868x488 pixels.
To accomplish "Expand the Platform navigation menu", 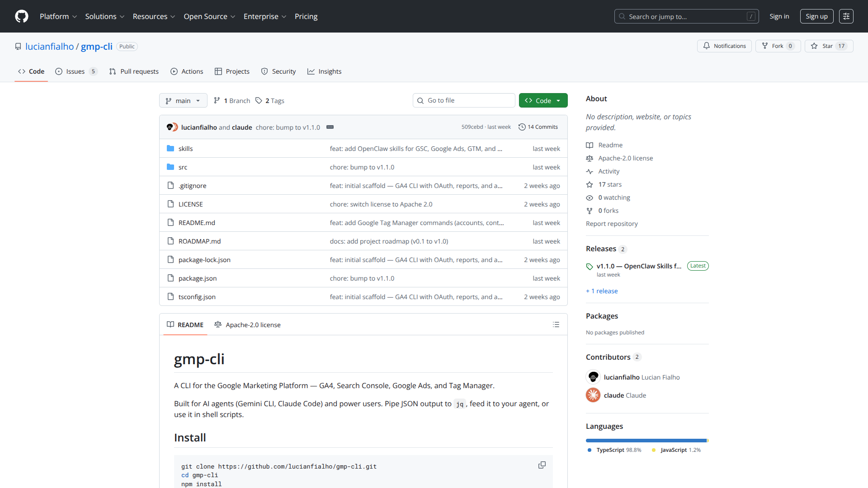I will point(58,16).
